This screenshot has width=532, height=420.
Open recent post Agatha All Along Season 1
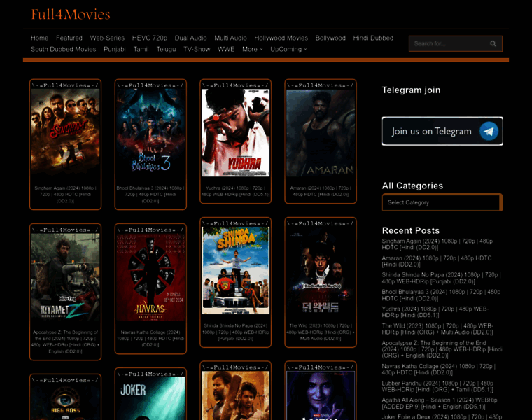[440, 403]
